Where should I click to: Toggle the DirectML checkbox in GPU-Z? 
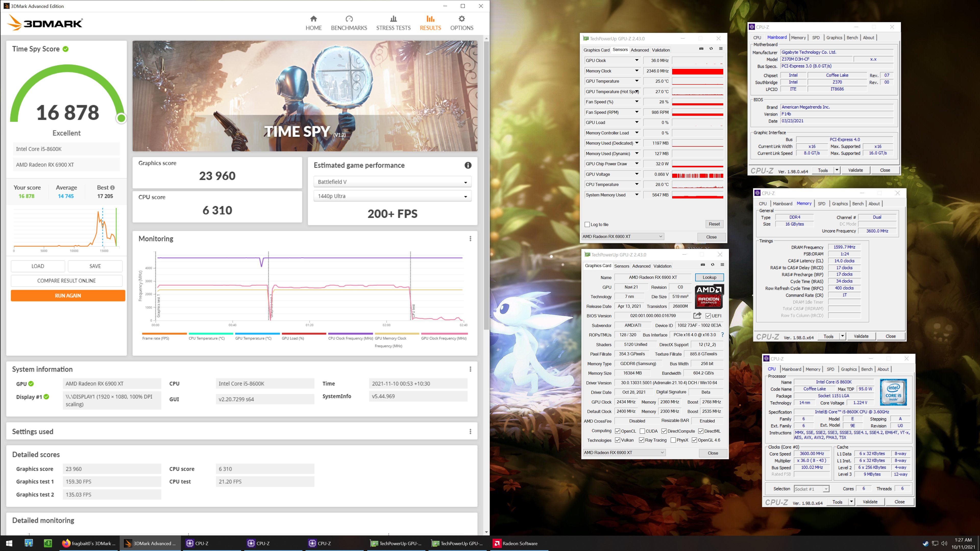click(700, 431)
